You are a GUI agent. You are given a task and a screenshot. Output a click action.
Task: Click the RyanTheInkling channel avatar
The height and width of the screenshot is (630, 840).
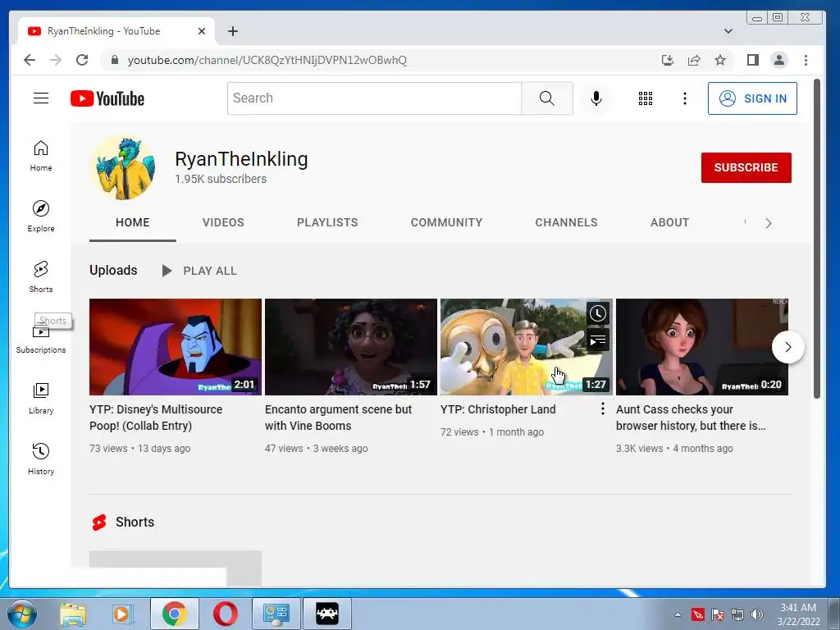coord(124,167)
